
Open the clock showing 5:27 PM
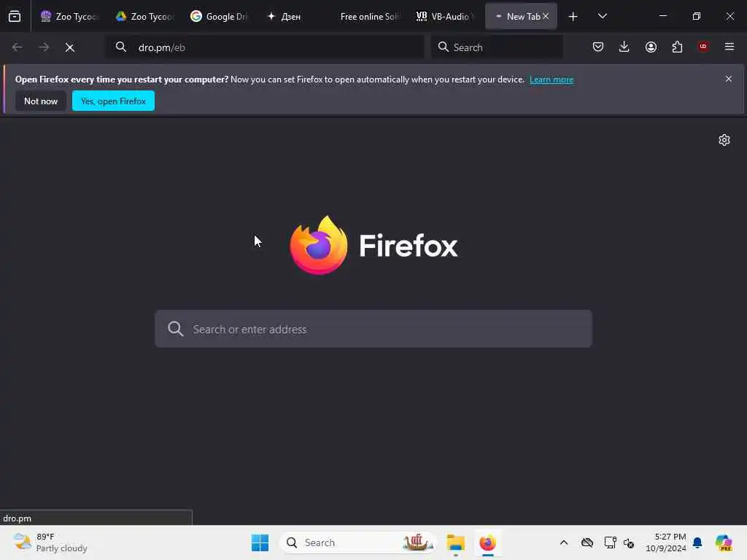(x=665, y=542)
